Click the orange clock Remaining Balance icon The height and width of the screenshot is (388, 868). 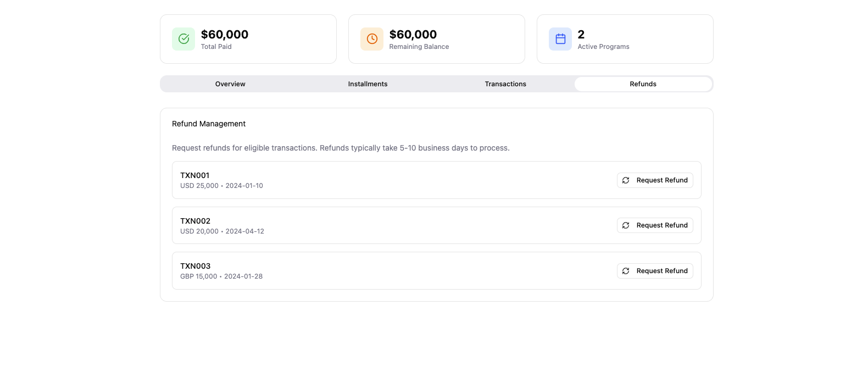372,39
